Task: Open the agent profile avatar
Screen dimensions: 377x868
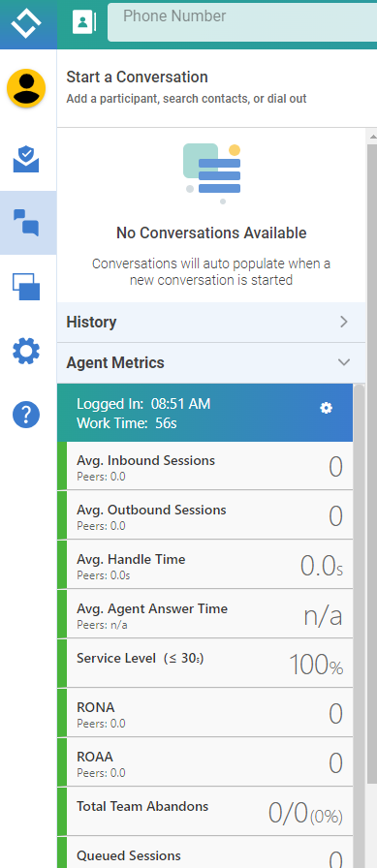Action: 26,88
